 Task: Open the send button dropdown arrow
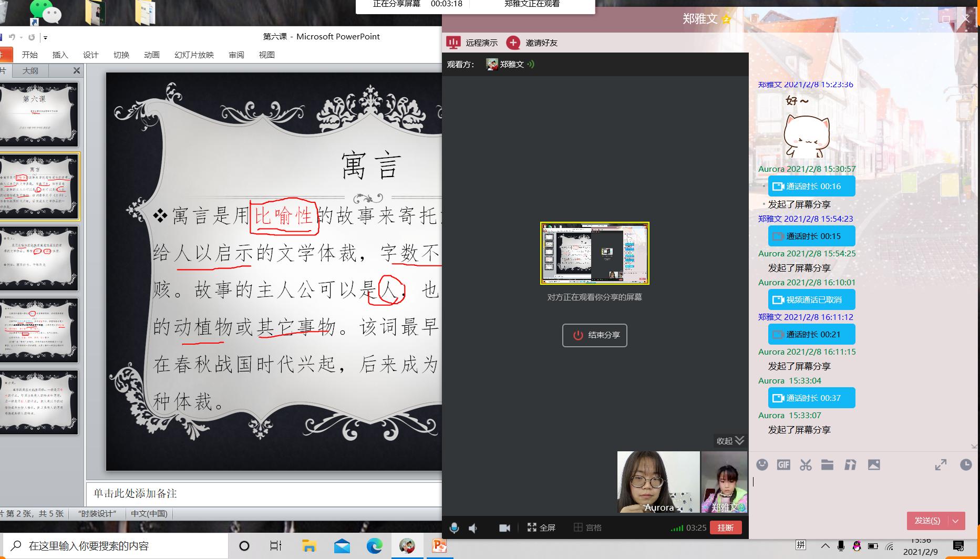pos(955,521)
